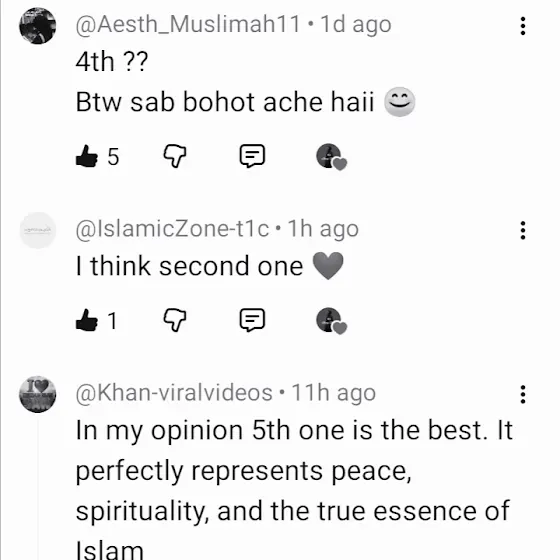Visit the @Aesth_Muslimah11 channel link
The height and width of the screenshot is (560, 560).
[188, 25]
